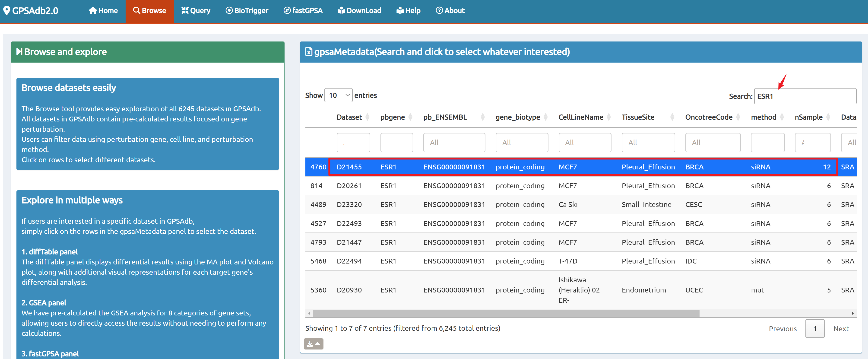The height and width of the screenshot is (359, 868).
Task: Open the Show entries count dropdown
Action: click(338, 95)
